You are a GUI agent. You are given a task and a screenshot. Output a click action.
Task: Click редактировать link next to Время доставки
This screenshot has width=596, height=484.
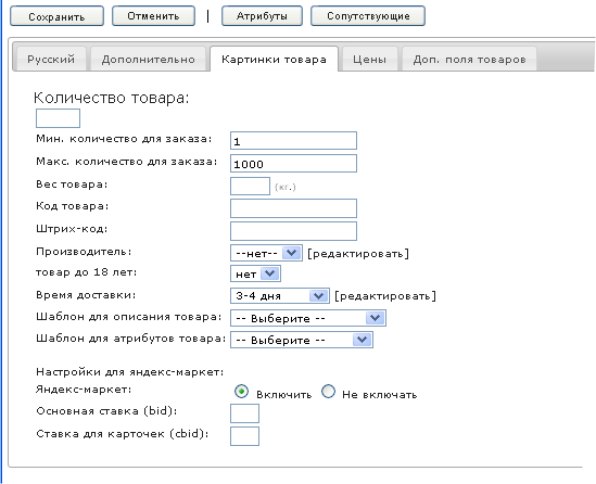tap(385, 296)
